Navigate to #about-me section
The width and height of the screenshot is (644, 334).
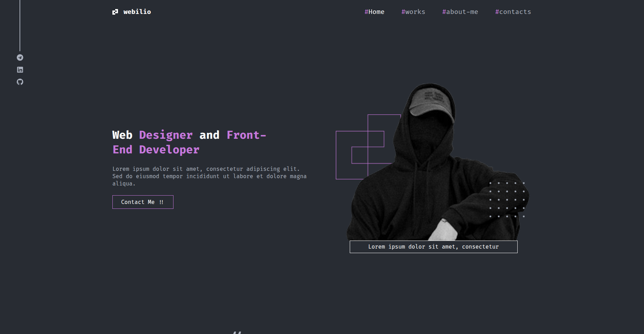[460, 12]
